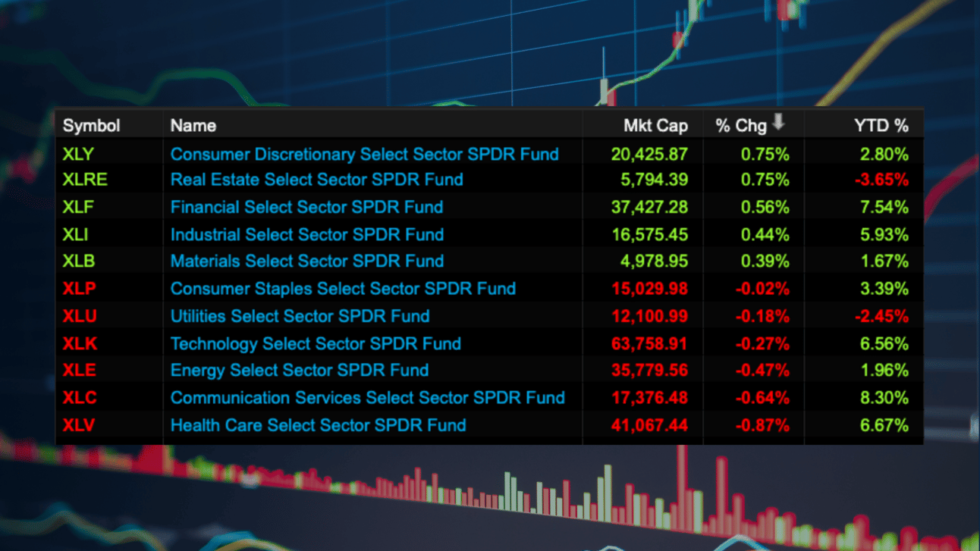Open Energy Select Sector SPDR Fund link
This screenshot has width=980, height=551.
(x=299, y=370)
